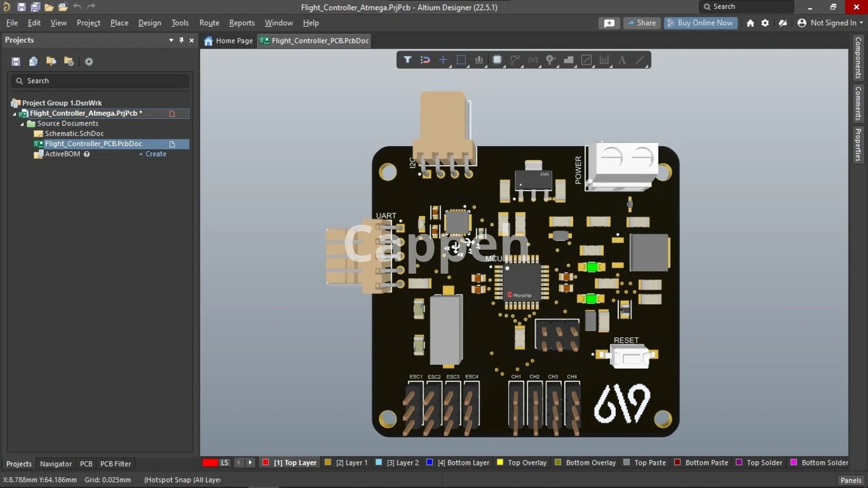
Task: Select the Place Via tool icon
Action: point(550,60)
